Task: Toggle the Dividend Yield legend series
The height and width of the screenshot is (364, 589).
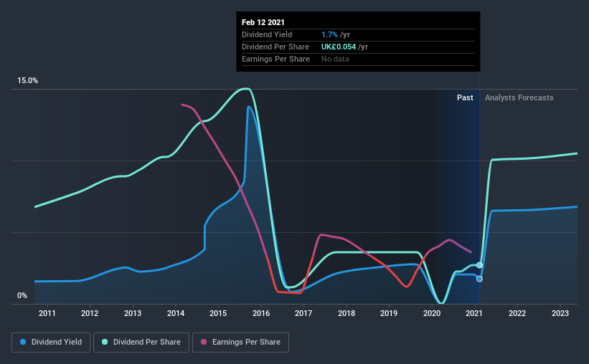Action: pos(51,343)
